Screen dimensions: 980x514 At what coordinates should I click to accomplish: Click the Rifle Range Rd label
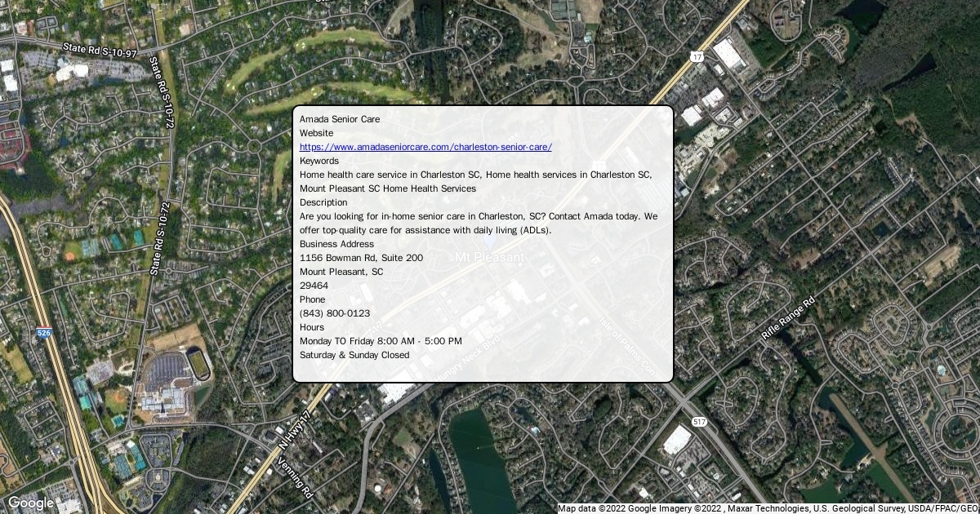tap(788, 319)
